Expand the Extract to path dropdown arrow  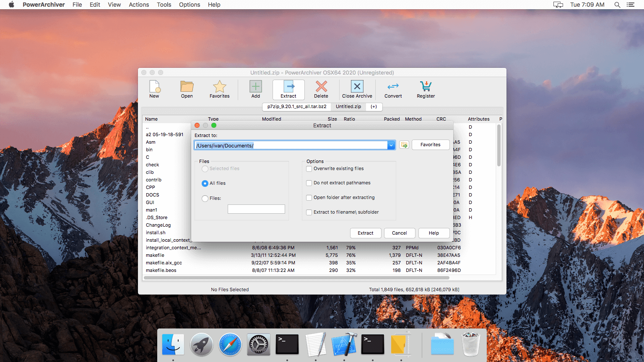tap(391, 145)
